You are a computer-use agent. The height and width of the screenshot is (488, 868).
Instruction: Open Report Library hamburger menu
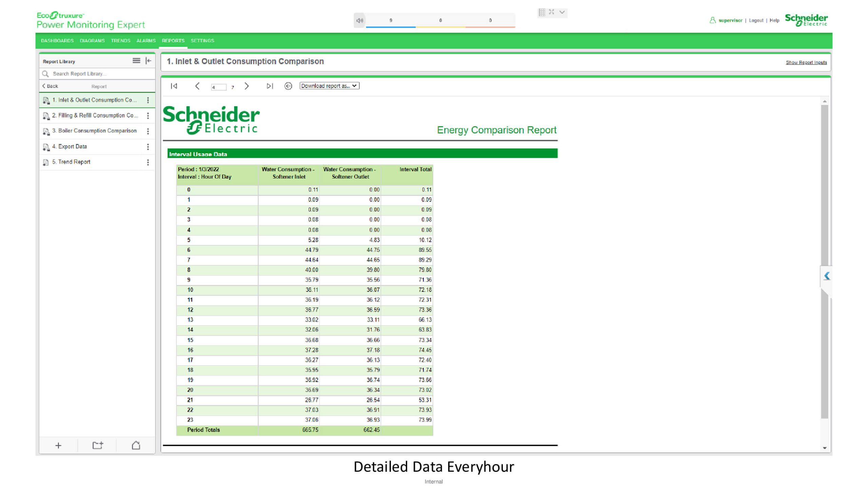136,61
